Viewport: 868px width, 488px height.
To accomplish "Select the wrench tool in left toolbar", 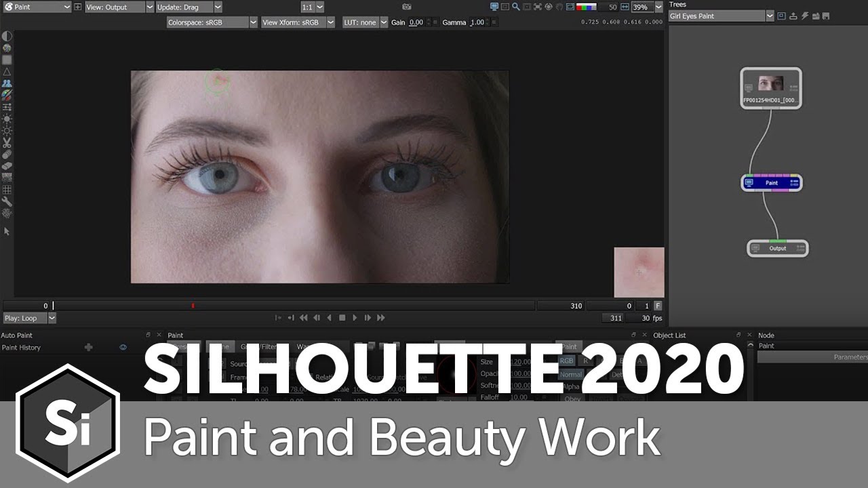I will 7,201.
